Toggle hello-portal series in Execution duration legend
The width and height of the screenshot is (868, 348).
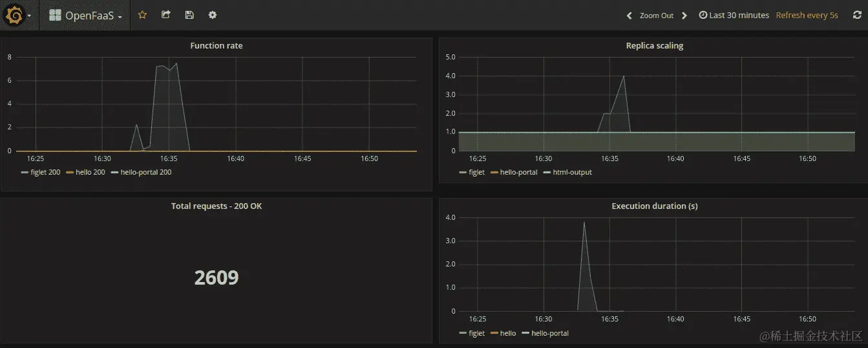[545, 333]
